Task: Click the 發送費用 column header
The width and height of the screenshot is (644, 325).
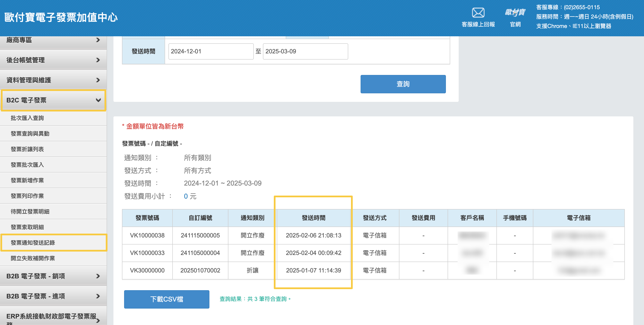Action: (x=423, y=218)
